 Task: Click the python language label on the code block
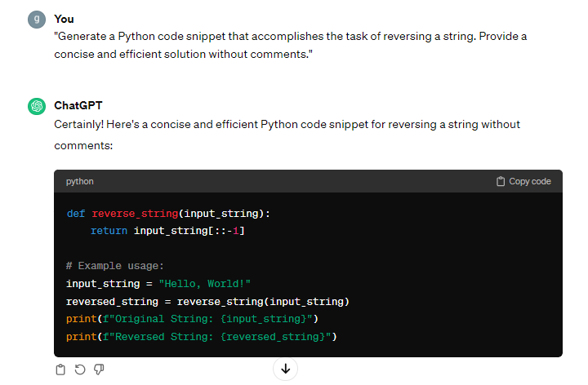tap(80, 181)
